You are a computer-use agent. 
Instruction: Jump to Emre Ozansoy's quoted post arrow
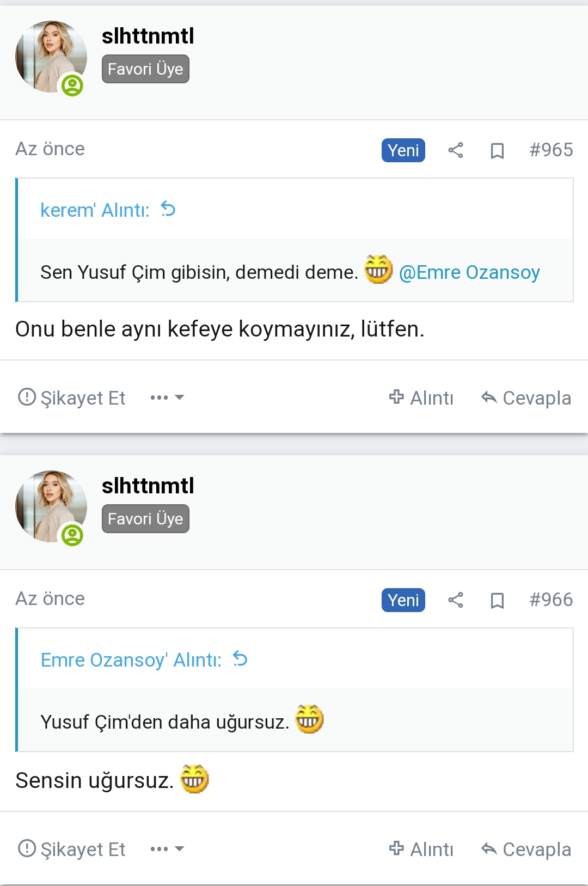240,659
